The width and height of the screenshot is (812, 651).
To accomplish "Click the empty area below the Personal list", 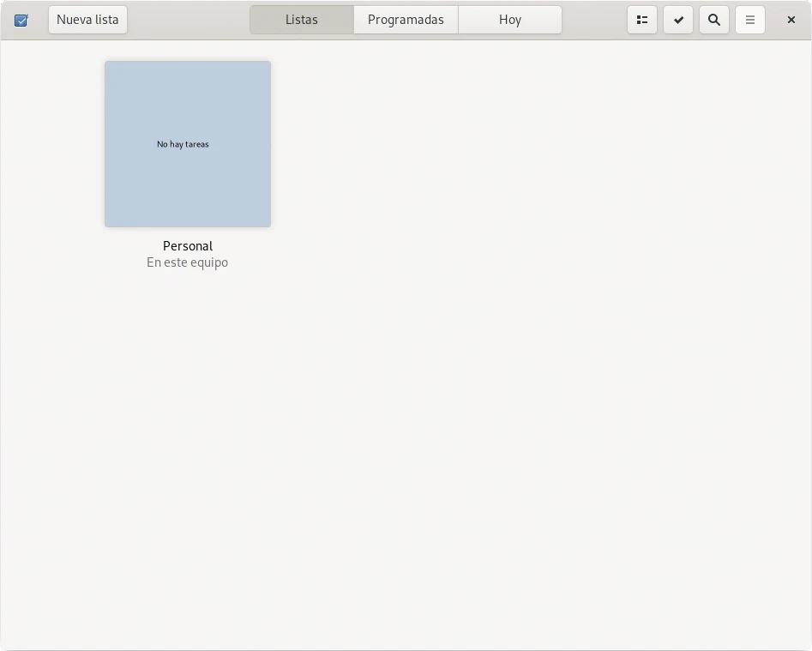I will [188, 429].
